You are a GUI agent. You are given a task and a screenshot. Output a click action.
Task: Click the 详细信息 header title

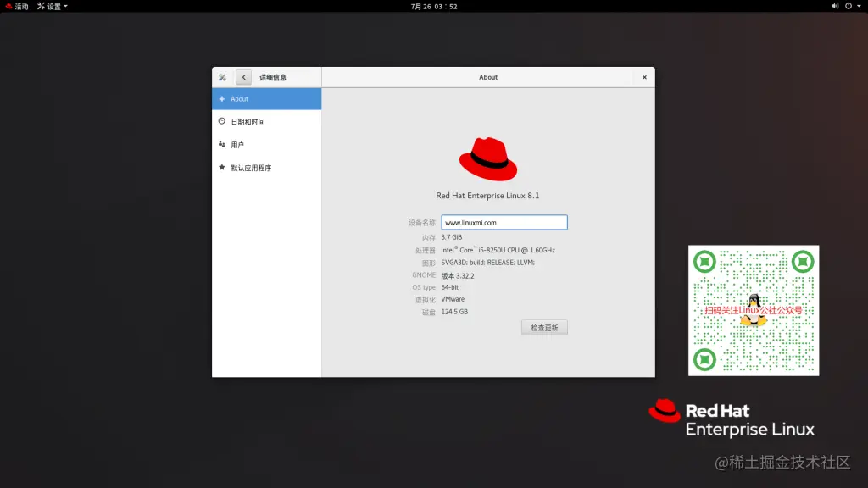tap(273, 77)
